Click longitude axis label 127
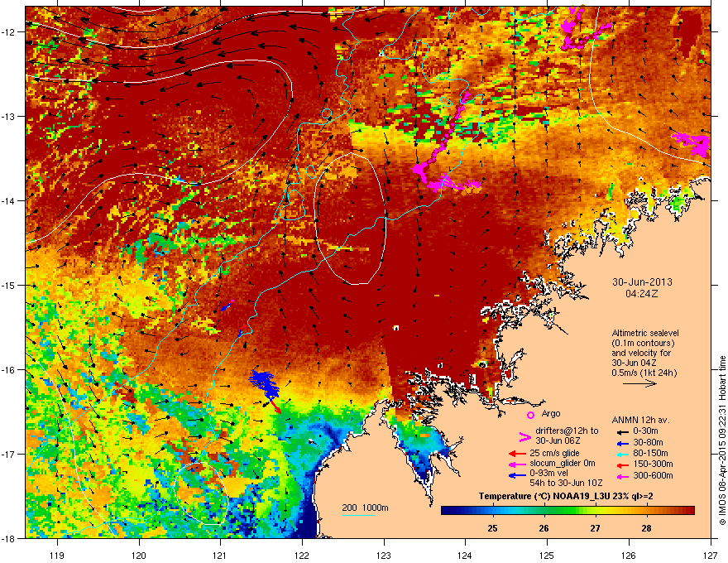The height and width of the screenshot is (563, 728). tap(711, 555)
